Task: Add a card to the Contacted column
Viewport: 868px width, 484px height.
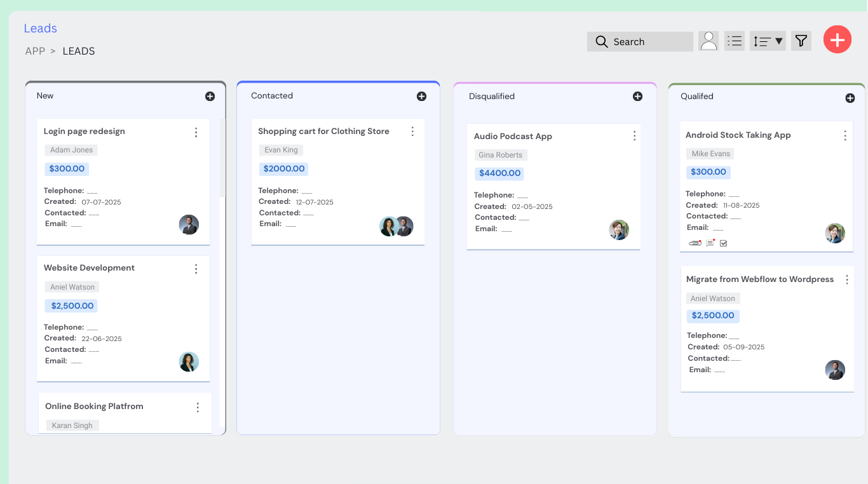Action: pyautogui.click(x=421, y=97)
